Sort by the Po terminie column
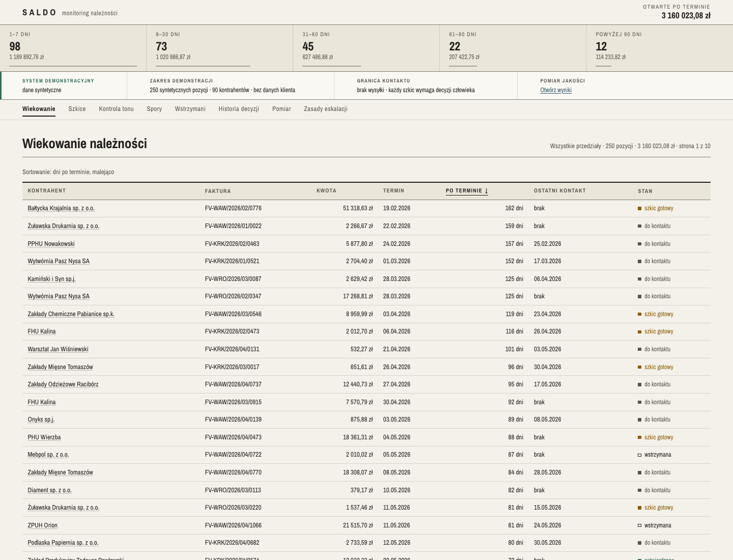Screen dimensions: 733x560 pos(467,191)
